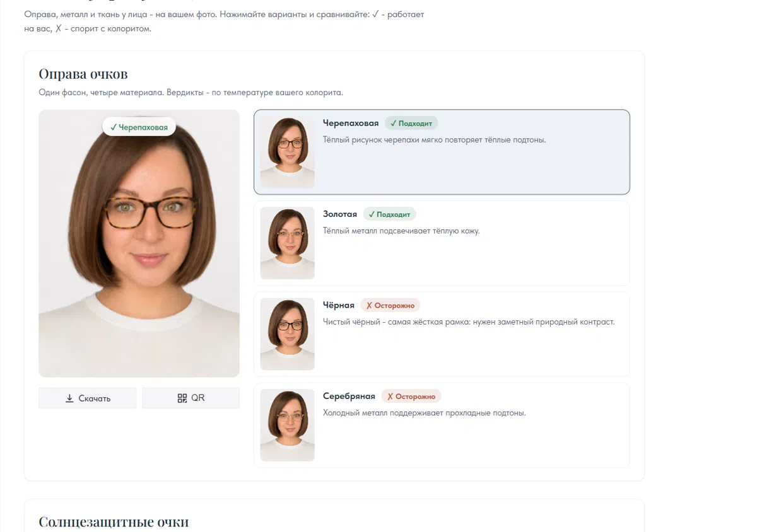Click the Чёрная option title

tap(339, 305)
